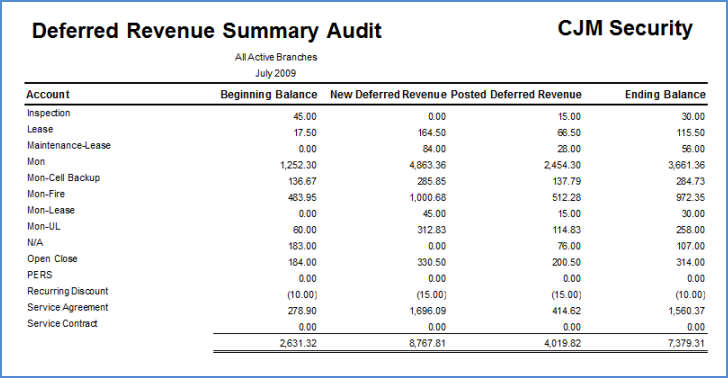Click the July 2009 period text
Image resolution: width=728 pixels, height=378 pixels.
(275, 73)
